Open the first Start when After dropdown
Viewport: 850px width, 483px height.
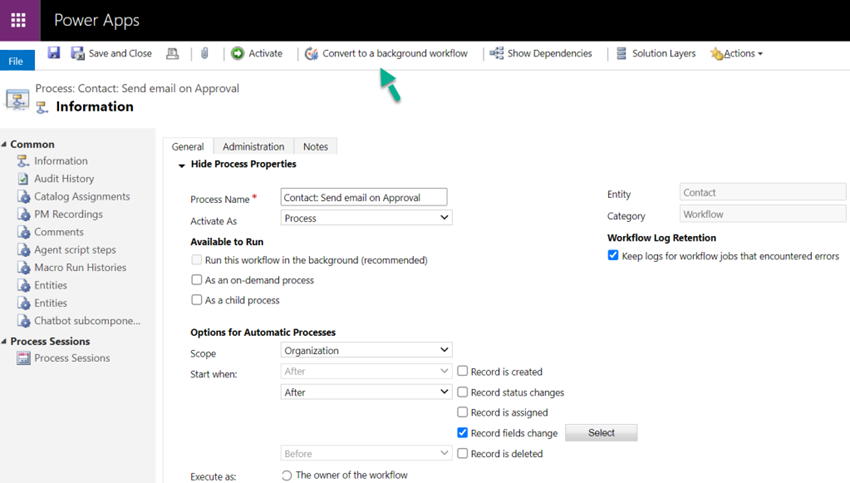click(366, 371)
